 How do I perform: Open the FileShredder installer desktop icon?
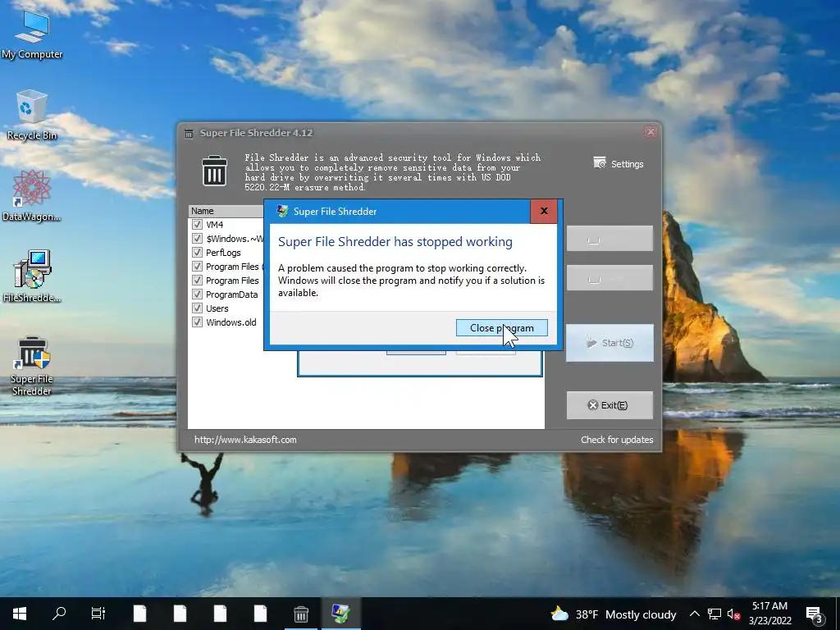tap(32, 276)
